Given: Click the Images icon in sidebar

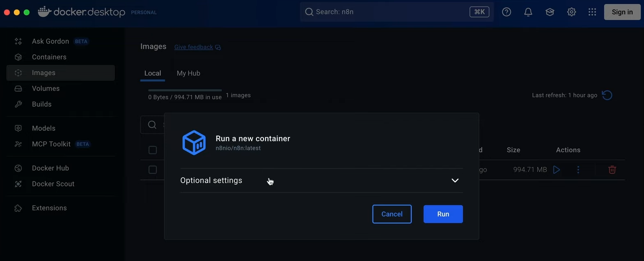Looking at the screenshot, I should tap(18, 73).
